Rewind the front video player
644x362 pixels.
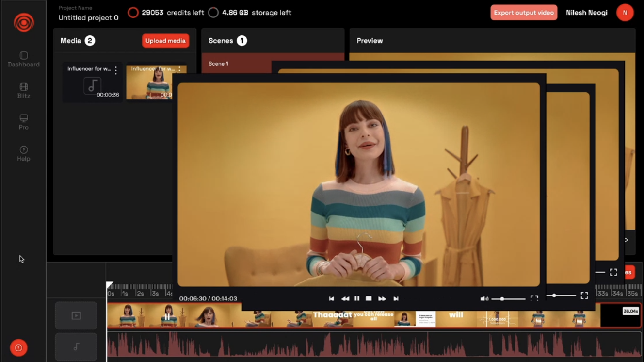coord(345,299)
